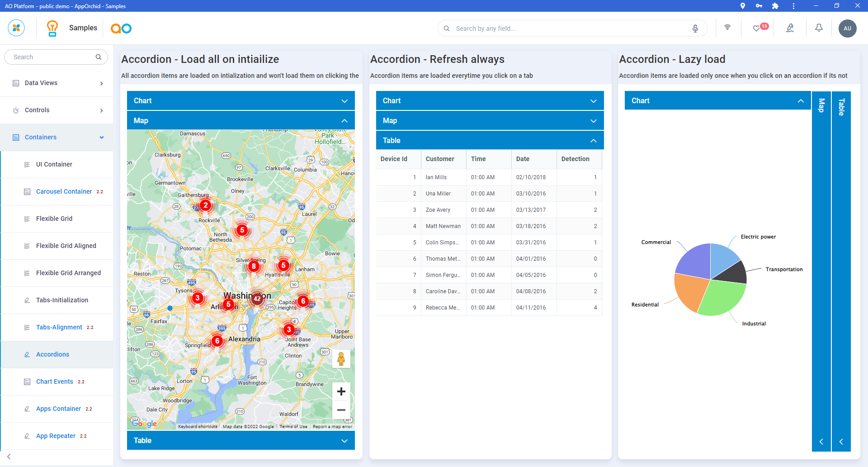868x467 pixels.
Task: Open Carousel Container in the sidebar
Action: (x=64, y=192)
